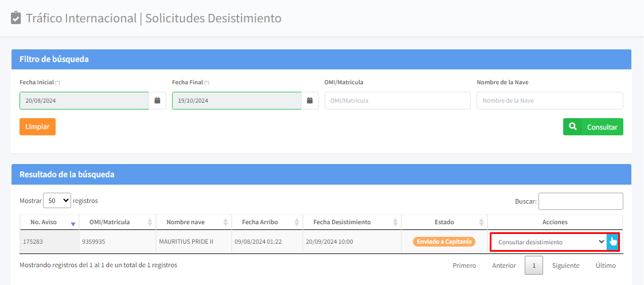Focus the OMI/Matricula filter field
644x285 pixels.
pos(397,100)
